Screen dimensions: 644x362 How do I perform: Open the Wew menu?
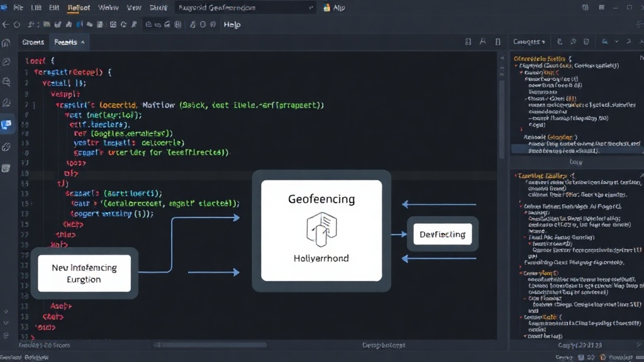click(x=134, y=8)
